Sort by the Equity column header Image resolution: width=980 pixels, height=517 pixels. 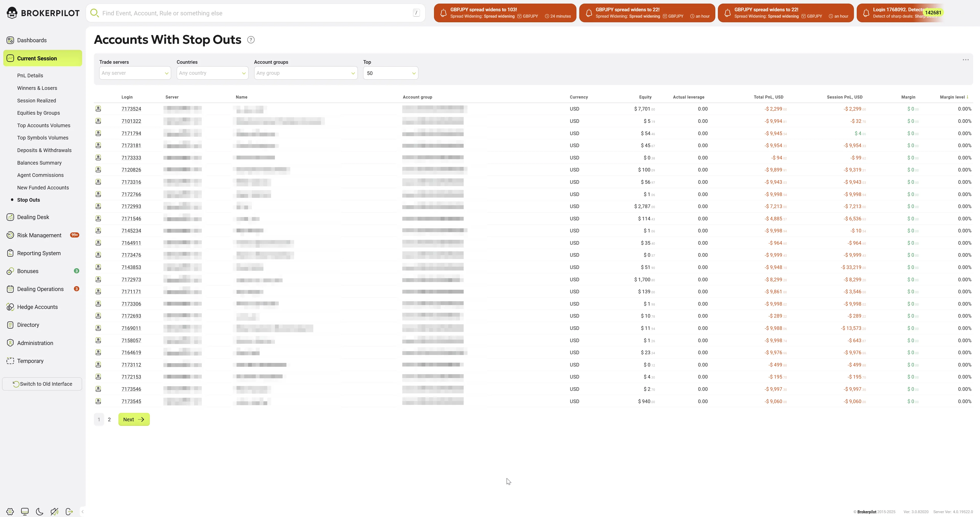click(x=645, y=97)
